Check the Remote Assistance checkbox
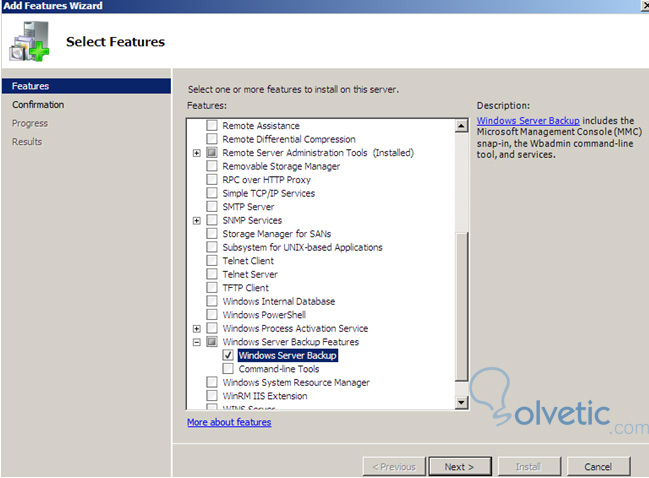This screenshot has width=649, height=478. tap(212, 125)
